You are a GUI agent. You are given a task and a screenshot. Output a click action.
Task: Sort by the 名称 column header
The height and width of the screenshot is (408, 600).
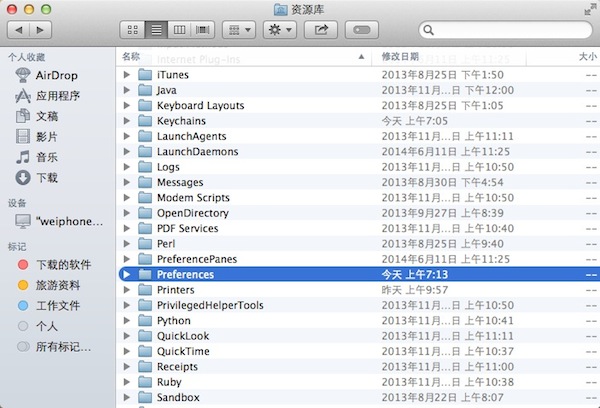point(243,57)
